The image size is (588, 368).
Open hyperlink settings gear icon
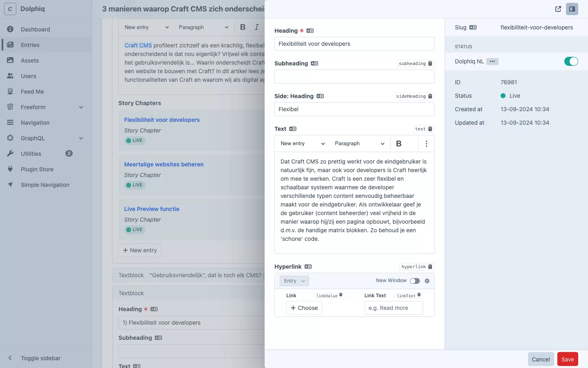[x=427, y=281]
